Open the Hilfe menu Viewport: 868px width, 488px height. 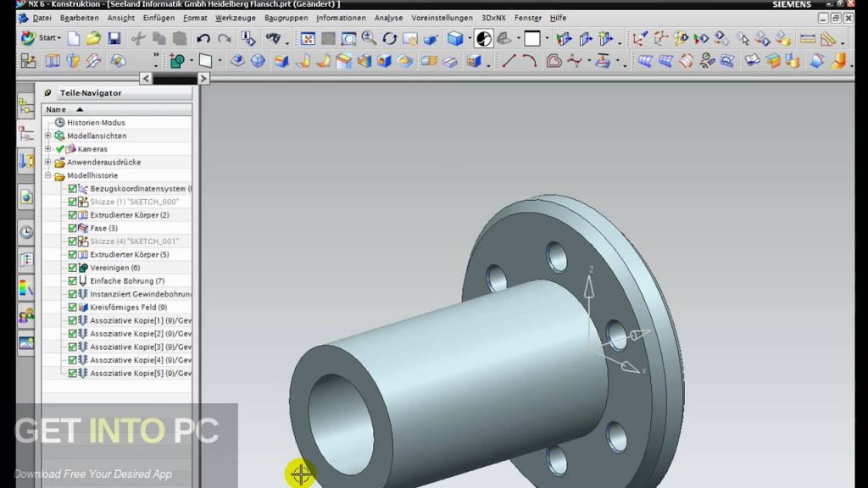point(558,18)
